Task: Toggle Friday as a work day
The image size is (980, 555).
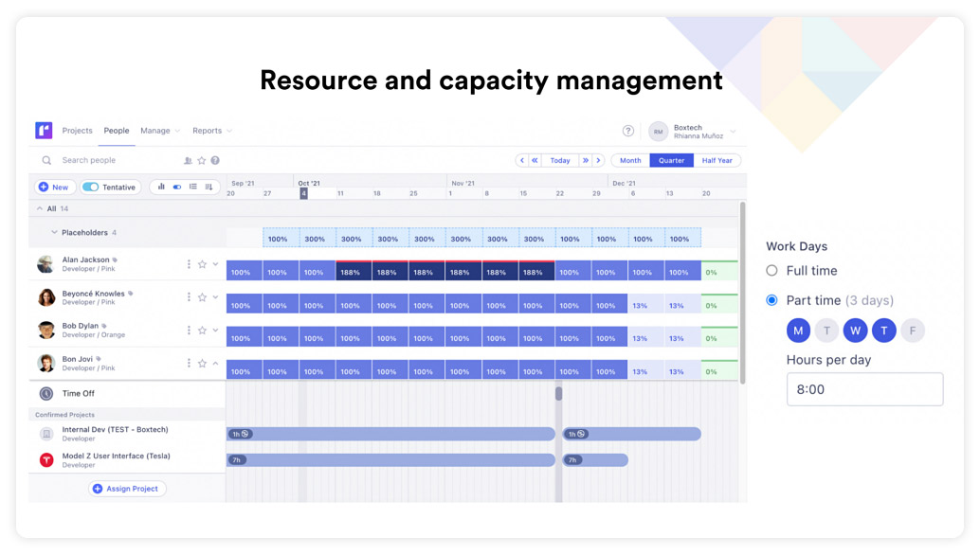Action: (912, 331)
